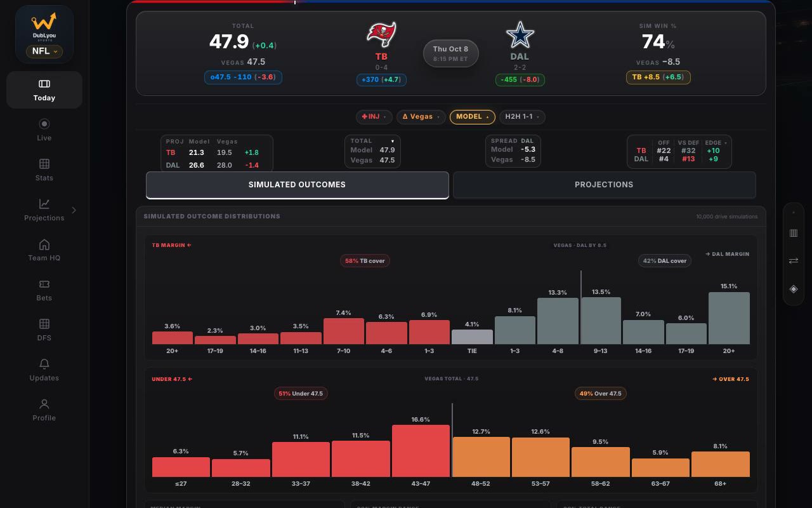Screen dimensions: 812x508
Task: Click the Tampa Bay Buccaneers logo
Action: [x=381, y=34]
